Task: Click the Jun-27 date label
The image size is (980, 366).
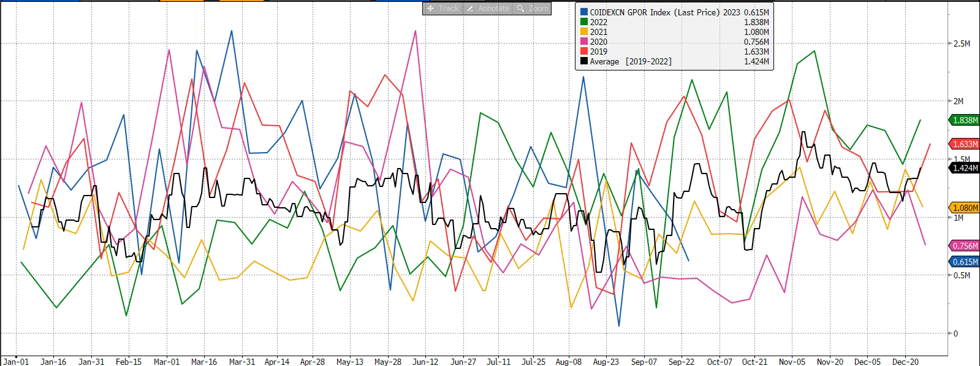Action: point(463,362)
